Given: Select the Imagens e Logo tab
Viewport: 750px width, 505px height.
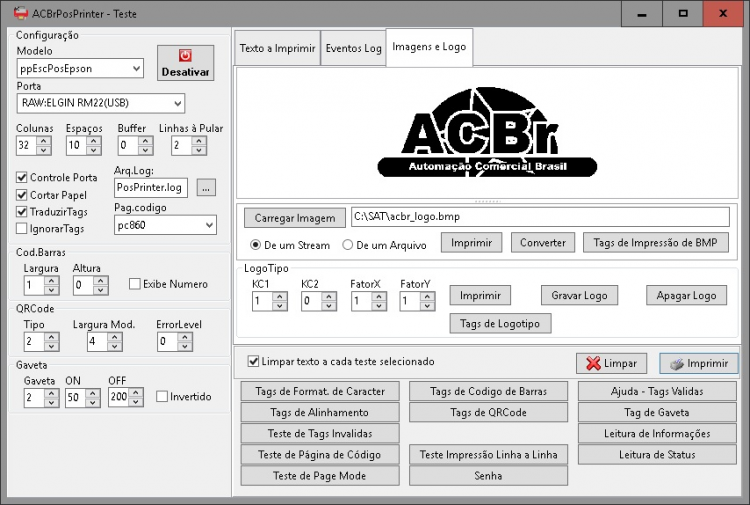Looking at the screenshot, I should (429, 47).
